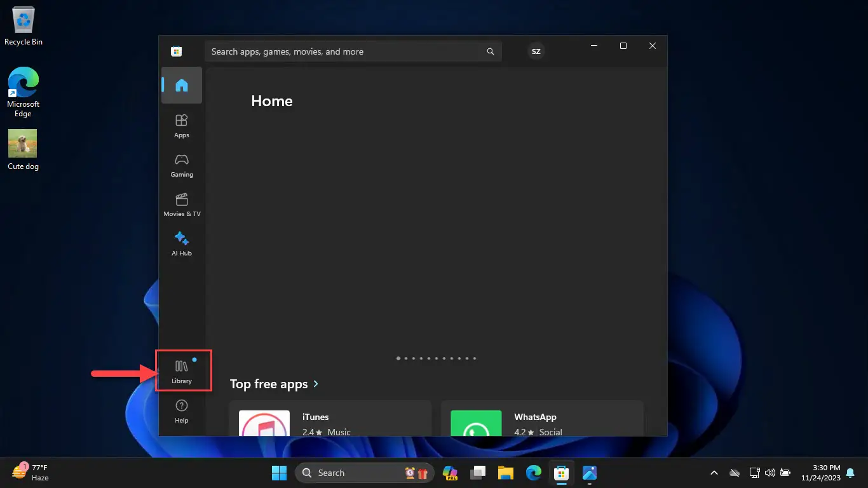The height and width of the screenshot is (488, 868).
Task: Open the AI Hub section
Action: 182,243
